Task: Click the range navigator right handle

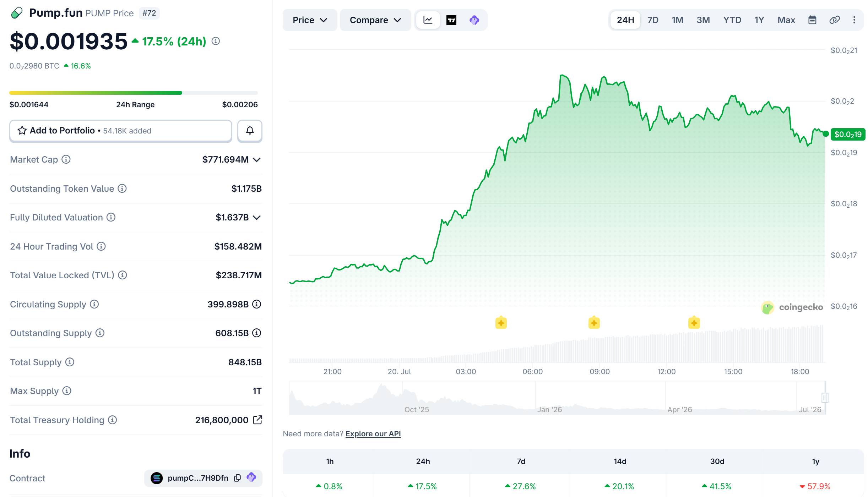Action: click(825, 398)
